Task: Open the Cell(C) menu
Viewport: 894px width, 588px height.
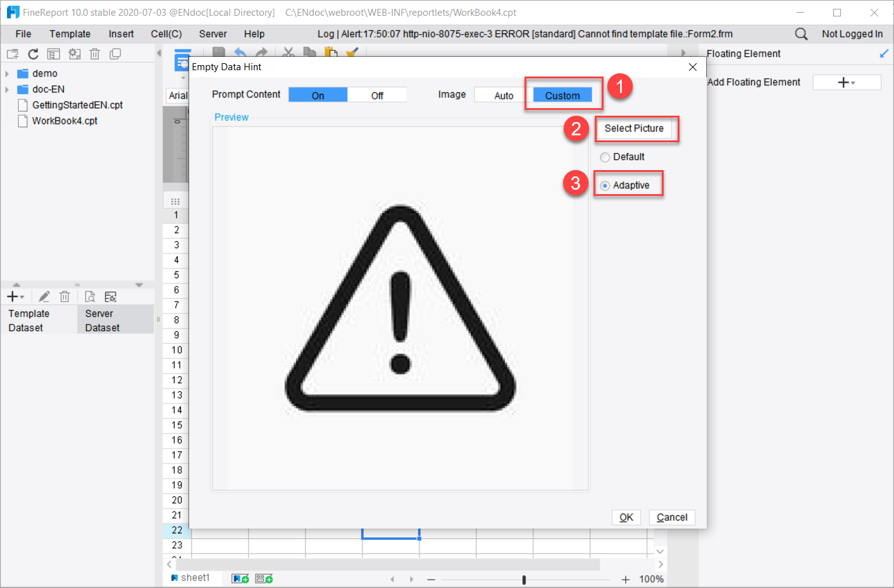Action: (166, 34)
